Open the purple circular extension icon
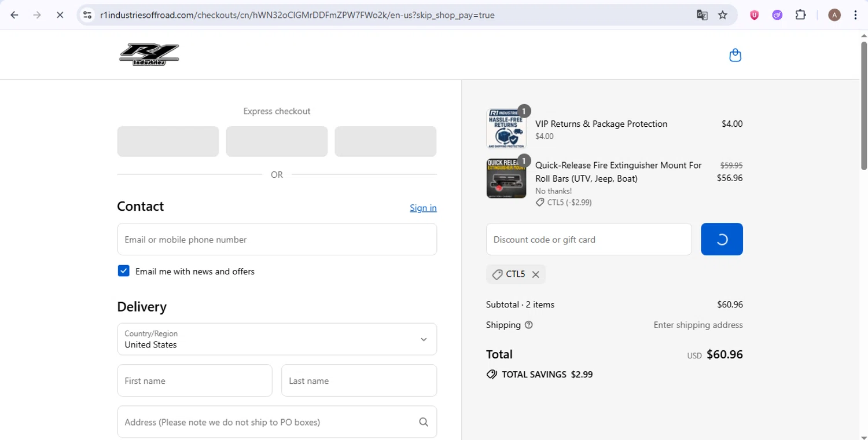The height and width of the screenshot is (440, 868). pyautogui.click(x=777, y=15)
